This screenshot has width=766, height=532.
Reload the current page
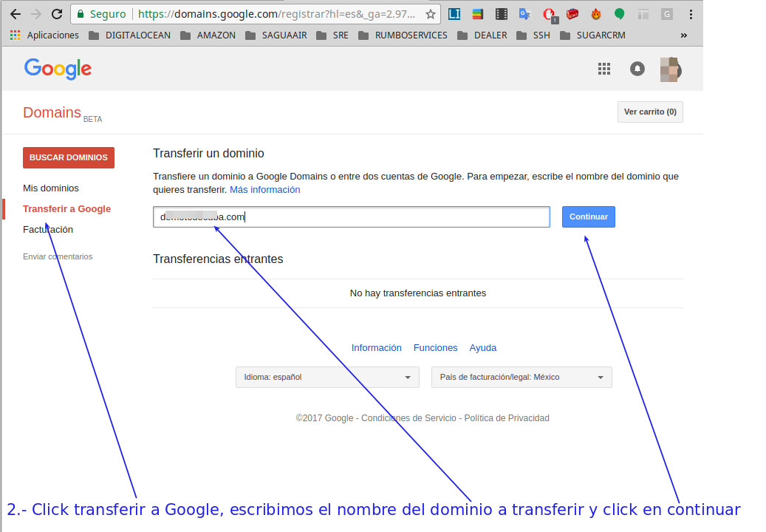tap(57, 14)
